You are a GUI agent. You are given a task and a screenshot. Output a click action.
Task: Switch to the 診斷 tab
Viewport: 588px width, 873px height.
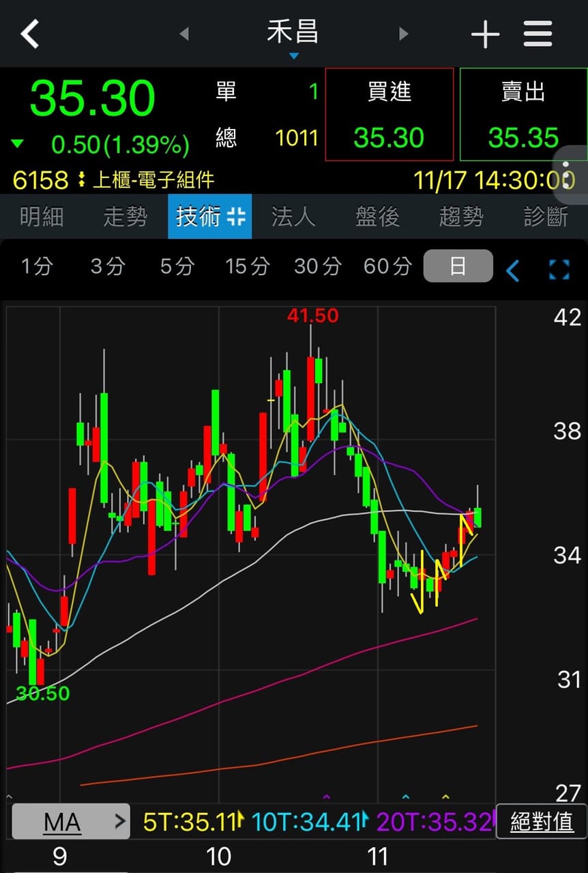546,216
